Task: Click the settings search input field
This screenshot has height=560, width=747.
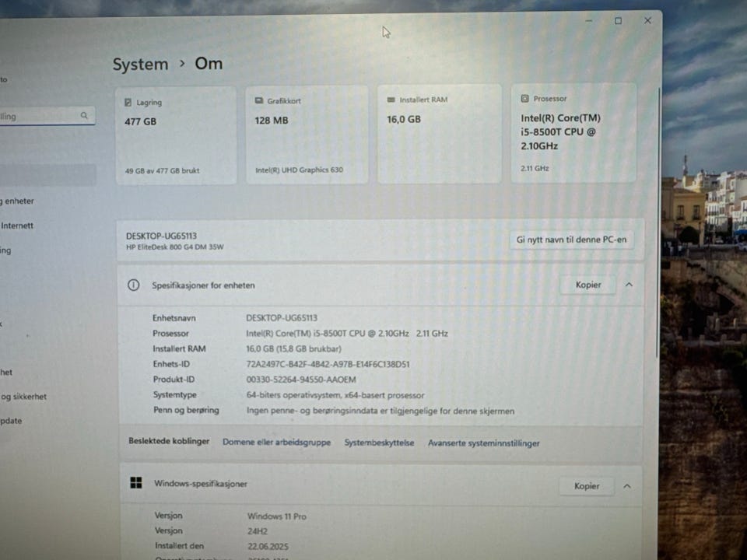Action: [x=47, y=116]
